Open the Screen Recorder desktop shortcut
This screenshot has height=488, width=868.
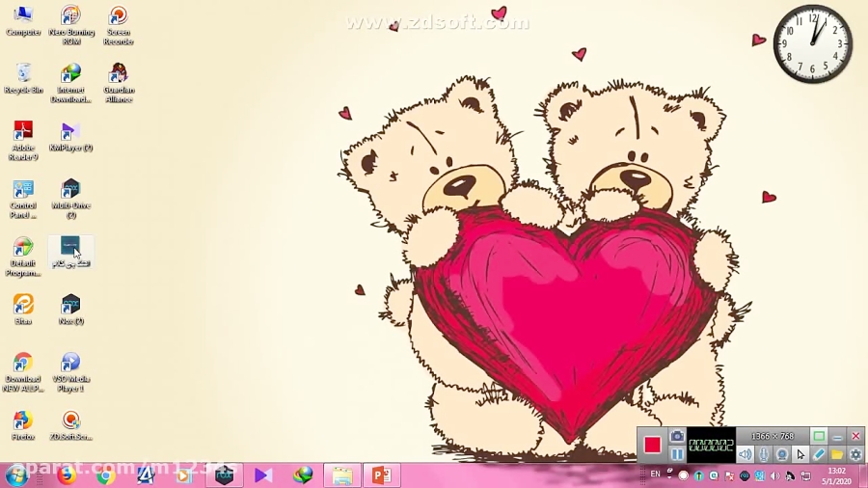118,25
